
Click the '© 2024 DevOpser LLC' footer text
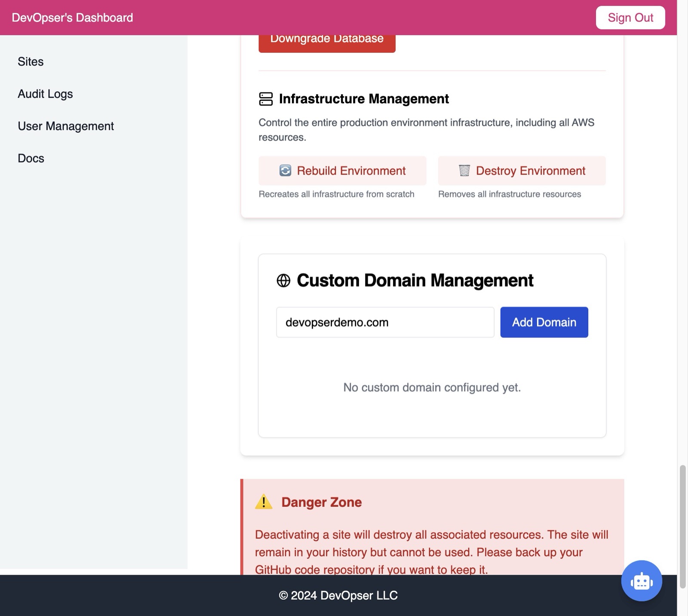[x=338, y=595]
